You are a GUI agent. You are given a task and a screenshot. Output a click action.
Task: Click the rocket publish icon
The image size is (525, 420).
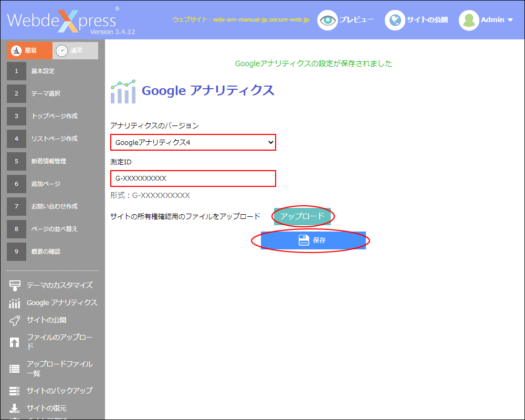15,321
